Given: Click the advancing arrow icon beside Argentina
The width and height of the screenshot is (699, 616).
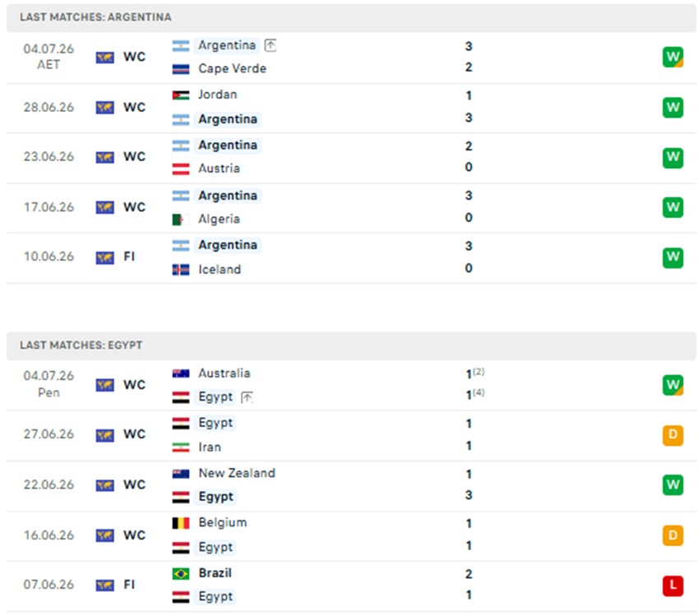Looking at the screenshot, I should point(271,45).
